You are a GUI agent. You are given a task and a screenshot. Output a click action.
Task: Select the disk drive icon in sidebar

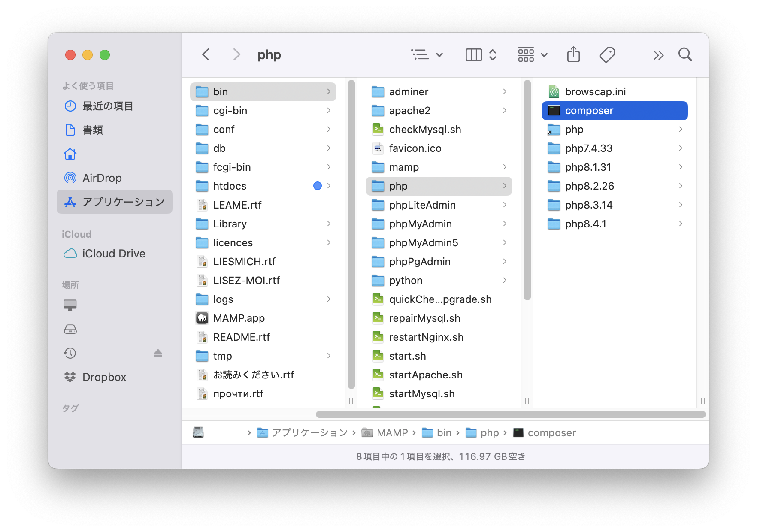[x=70, y=329]
